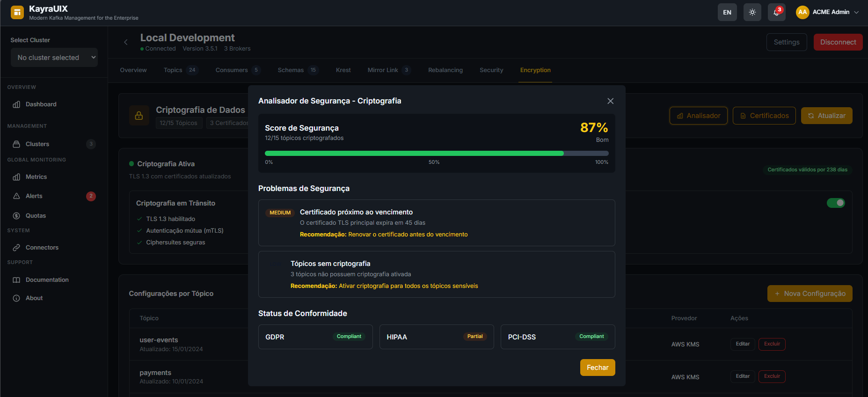Click the GDPR Compliant card
This screenshot has height=397, width=868.
click(315, 337)
